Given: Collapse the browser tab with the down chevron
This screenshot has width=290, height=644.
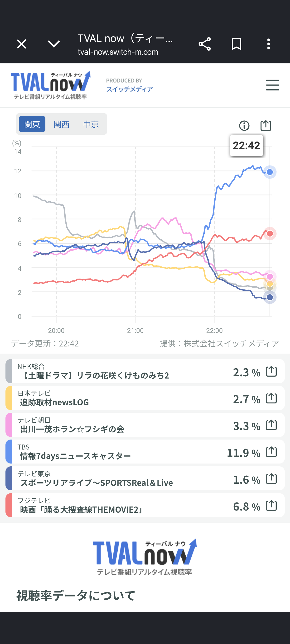Looking at the screenshot, I should tap(53, 44).
